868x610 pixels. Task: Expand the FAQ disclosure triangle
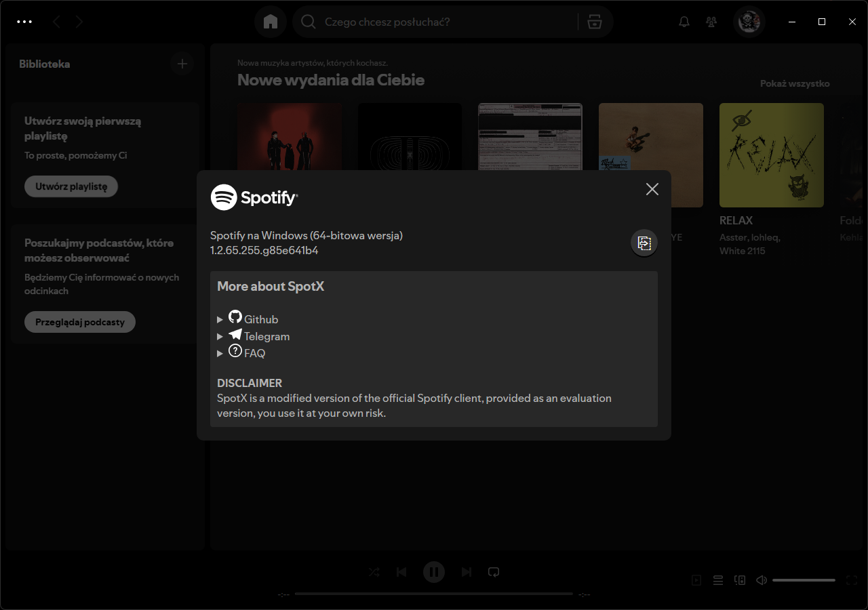point(220,353)
